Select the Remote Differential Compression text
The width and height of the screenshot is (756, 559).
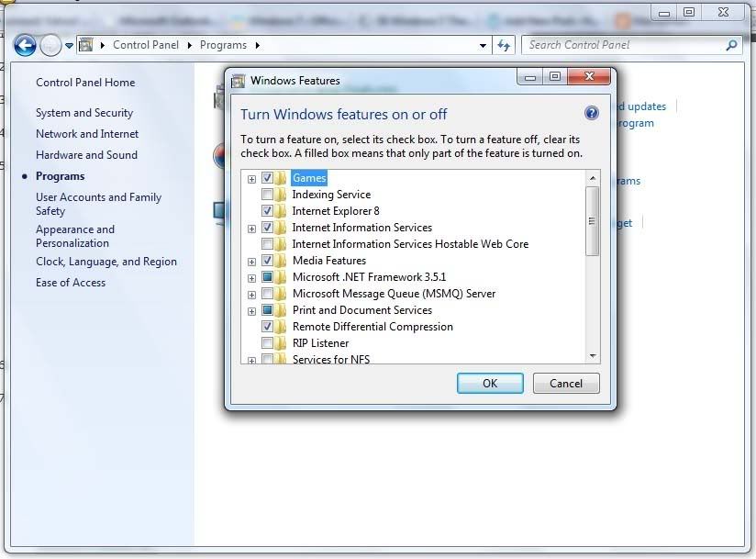pos(372,327)
